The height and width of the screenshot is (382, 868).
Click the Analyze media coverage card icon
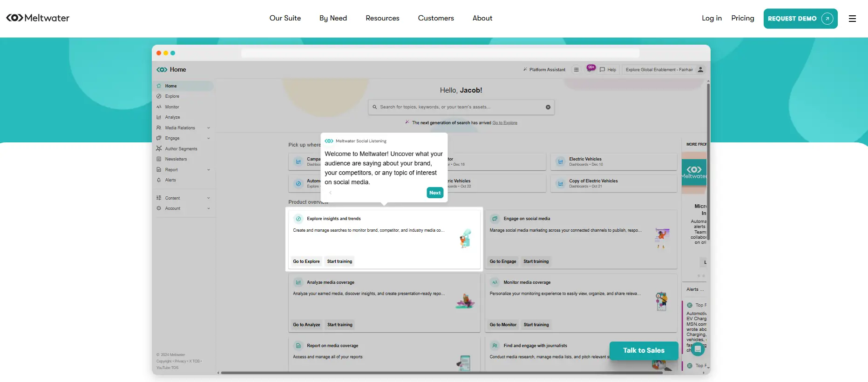[x=298, y=282]
